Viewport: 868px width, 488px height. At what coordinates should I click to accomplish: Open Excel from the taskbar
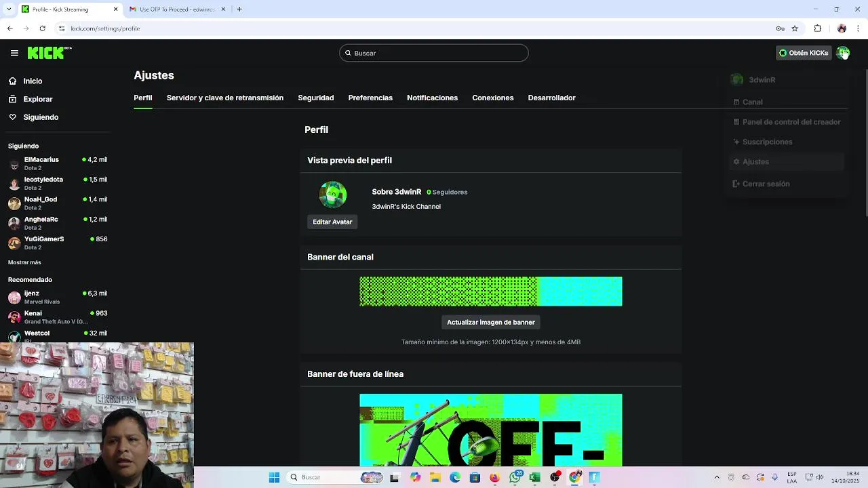535,477
